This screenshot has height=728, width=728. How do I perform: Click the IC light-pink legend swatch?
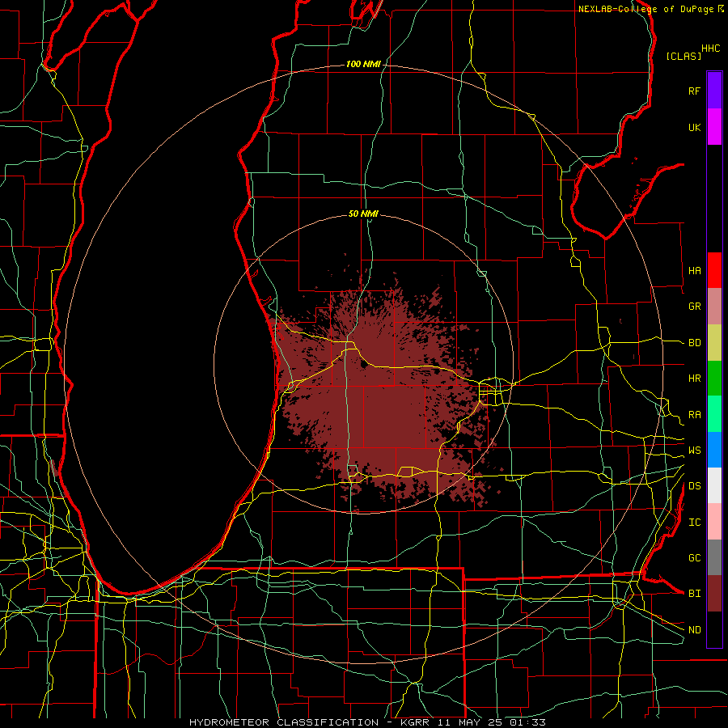714,522
